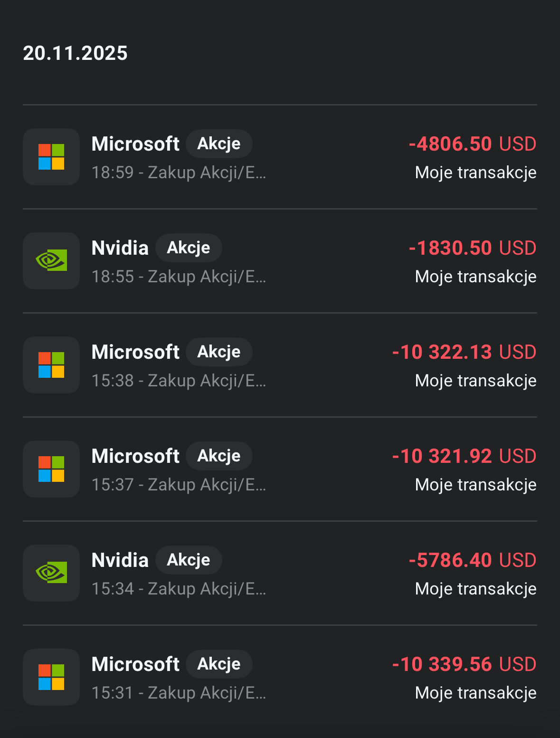
Task: Open Moje transakcje under -10 339.56 USD
Action: pos(475,693)
